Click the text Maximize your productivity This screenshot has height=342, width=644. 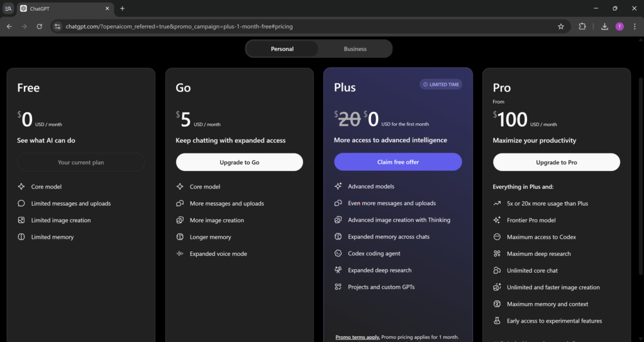tap(535, 140)
